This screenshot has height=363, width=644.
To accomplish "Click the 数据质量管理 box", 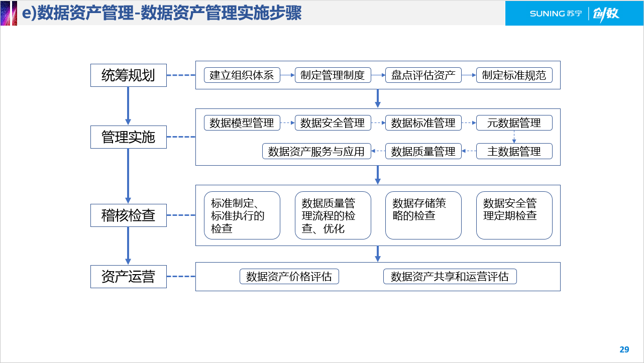I will 423,151.
